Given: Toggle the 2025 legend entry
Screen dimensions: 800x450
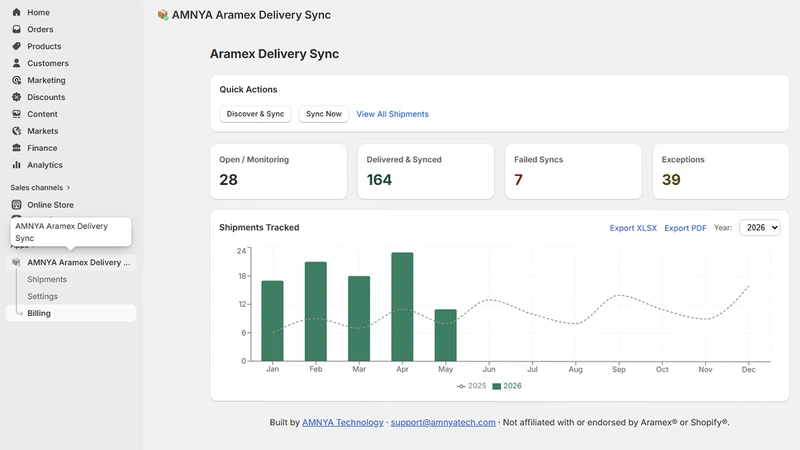Looking at the screenshot, I should [471, 386].
